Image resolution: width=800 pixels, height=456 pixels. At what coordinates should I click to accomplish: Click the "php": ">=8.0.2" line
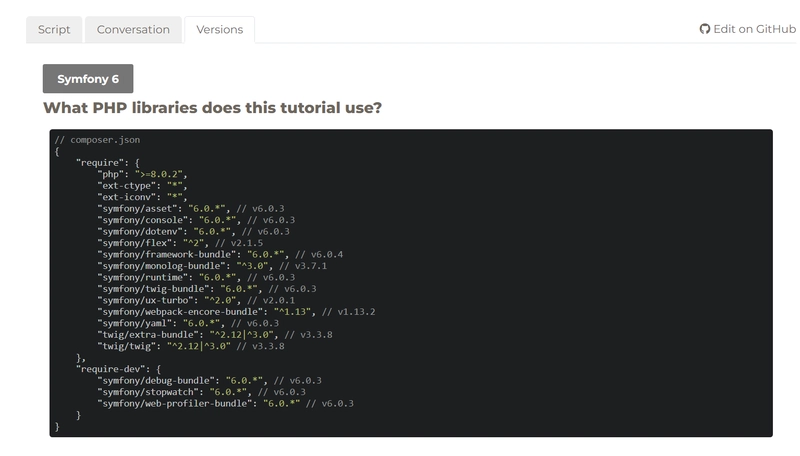pyautogui.click(x=142, y=174)
